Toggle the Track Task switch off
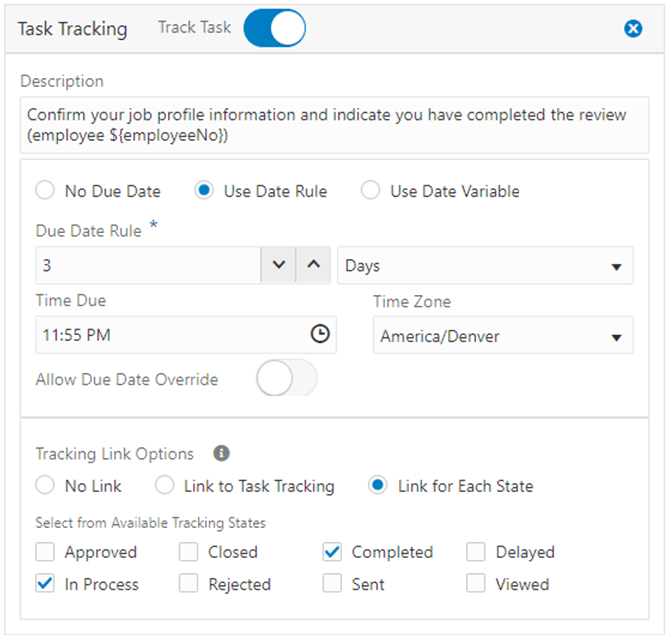The height and width of the screenshot is (637, 666). tap(274, 28)
